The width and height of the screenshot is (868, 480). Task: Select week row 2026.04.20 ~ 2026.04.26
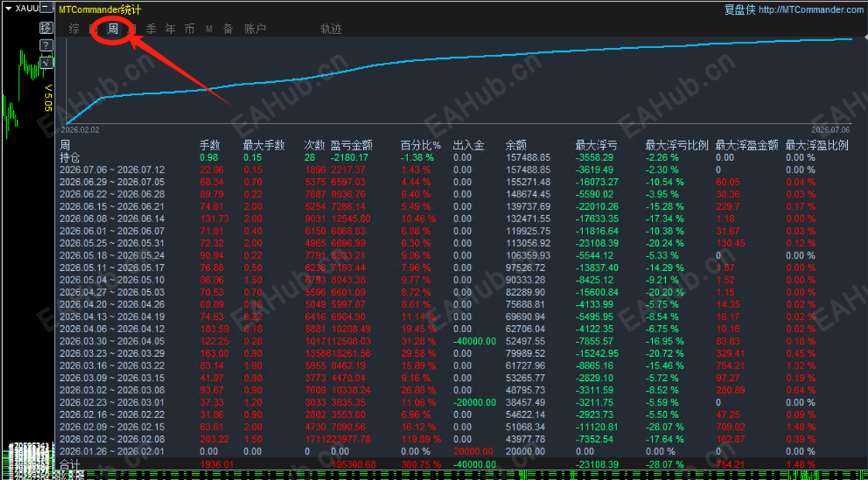tap(112, 304)
